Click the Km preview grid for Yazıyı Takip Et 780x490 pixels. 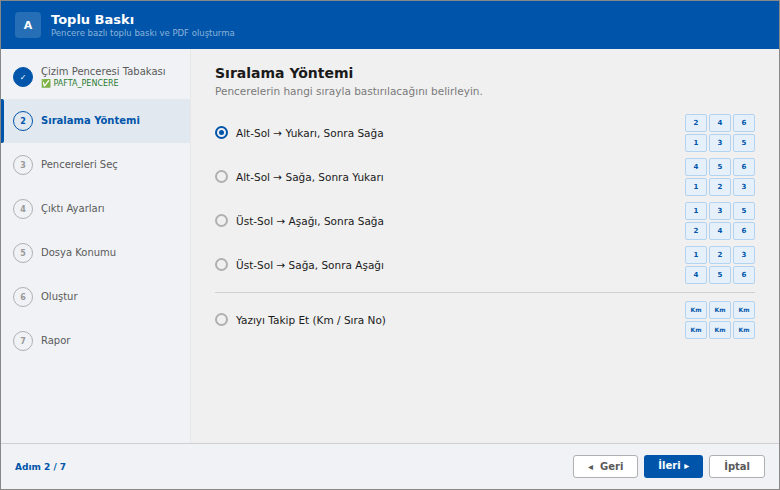click(x=720, y=320)
